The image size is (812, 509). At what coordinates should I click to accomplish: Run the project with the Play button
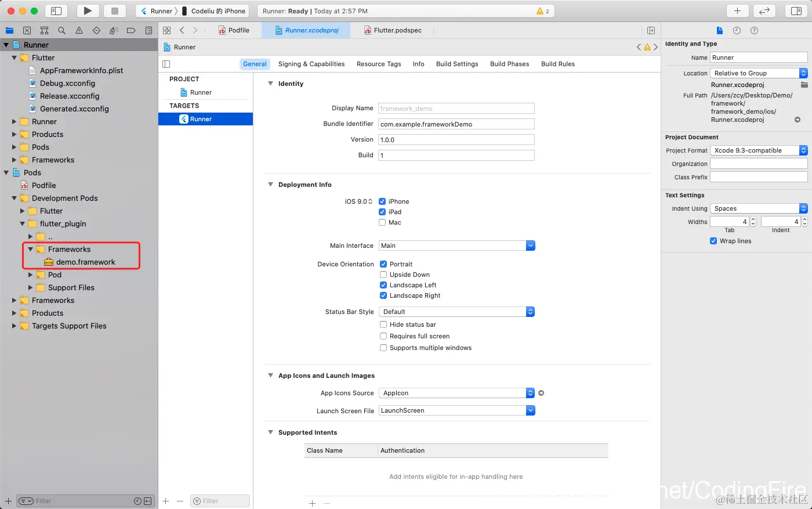coord(88,10)
